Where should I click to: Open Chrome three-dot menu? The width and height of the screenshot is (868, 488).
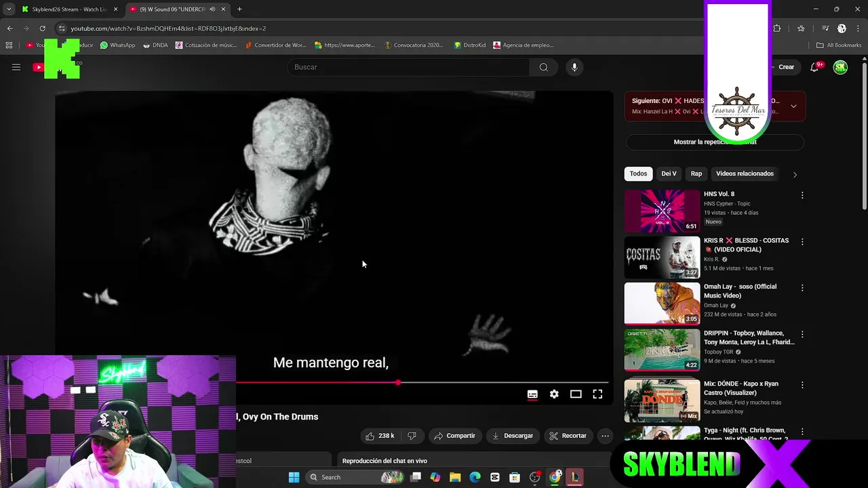click(x=858, y=28)
